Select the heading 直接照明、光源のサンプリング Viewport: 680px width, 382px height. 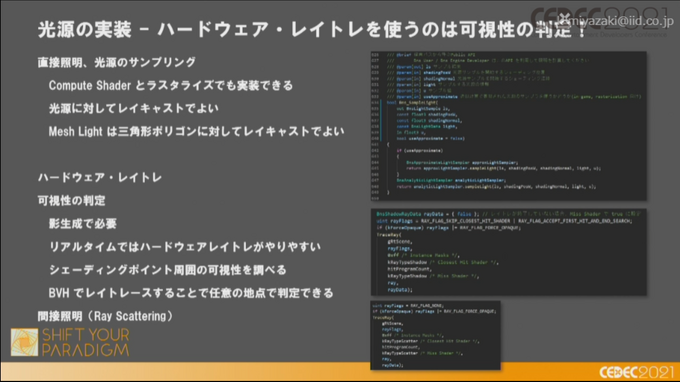(117, 62)
